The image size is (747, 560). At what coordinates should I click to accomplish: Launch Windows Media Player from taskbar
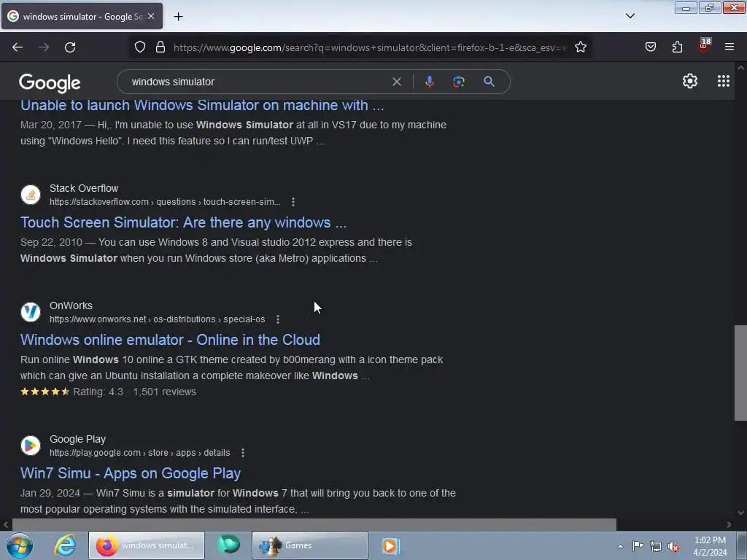coord(390,545)
